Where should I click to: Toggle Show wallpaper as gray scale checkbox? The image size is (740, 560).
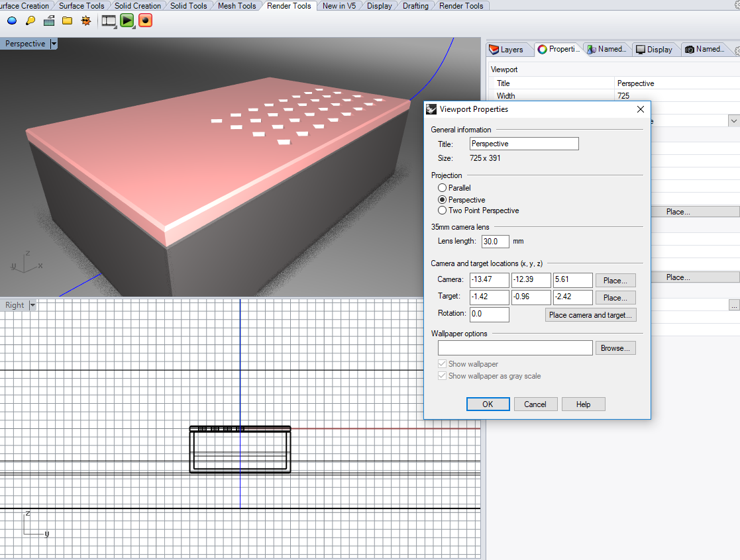[x=442, y=376]
